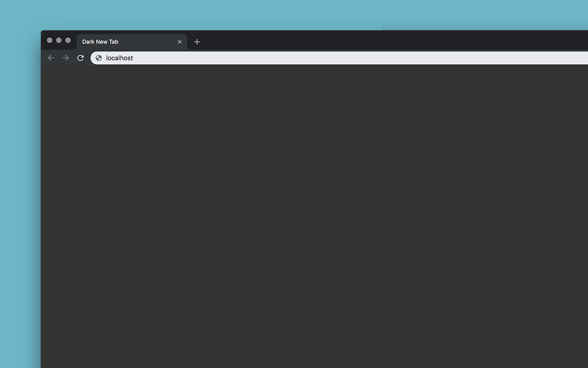
Task: Click the window minimize traffic light
Action: 59,40
